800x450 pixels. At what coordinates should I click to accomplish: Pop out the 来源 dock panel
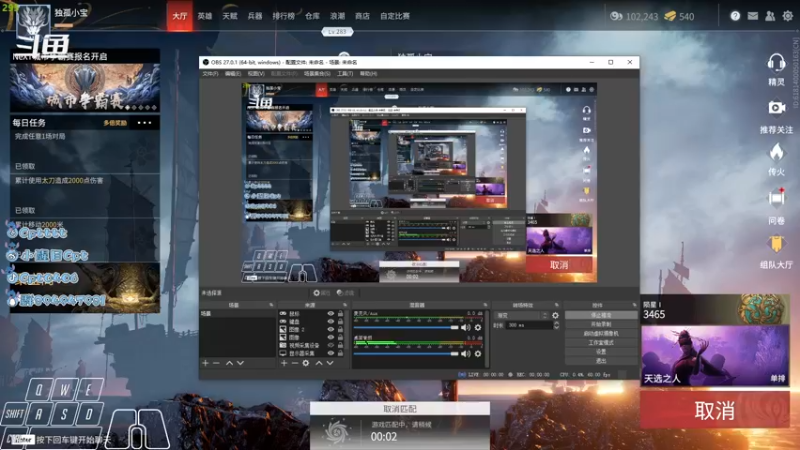click(345, 305)
